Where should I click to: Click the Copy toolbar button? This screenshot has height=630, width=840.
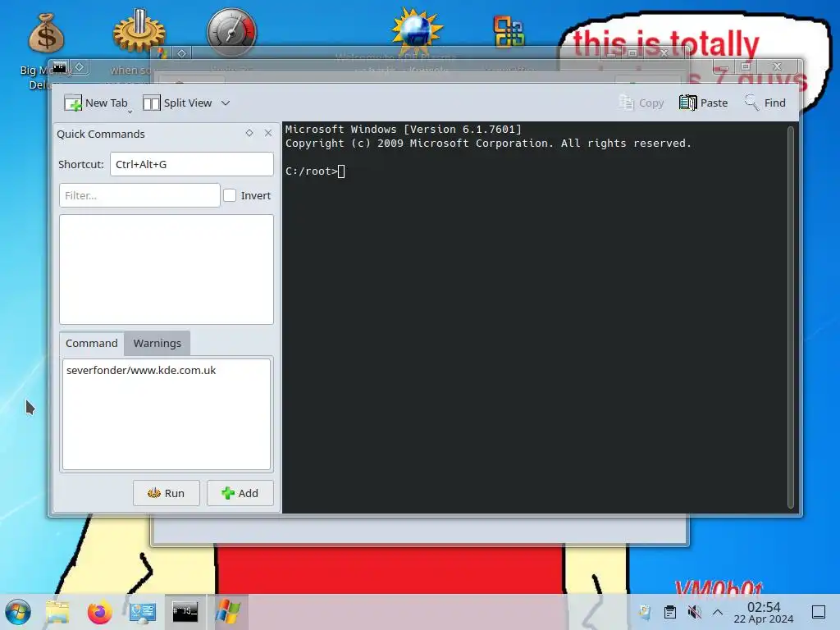641,103
